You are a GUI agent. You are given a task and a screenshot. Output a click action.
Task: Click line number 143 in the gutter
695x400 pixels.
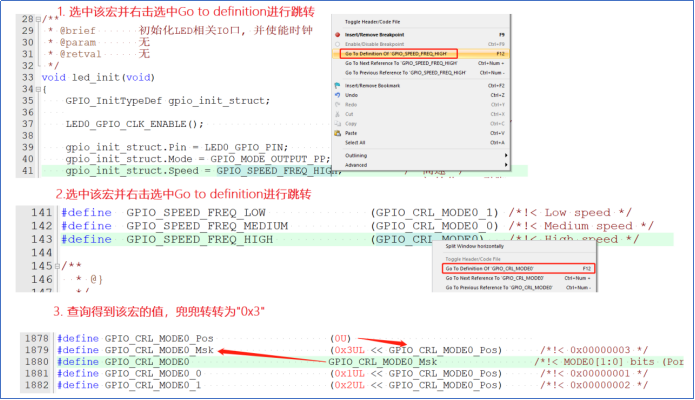pos(42,239)
